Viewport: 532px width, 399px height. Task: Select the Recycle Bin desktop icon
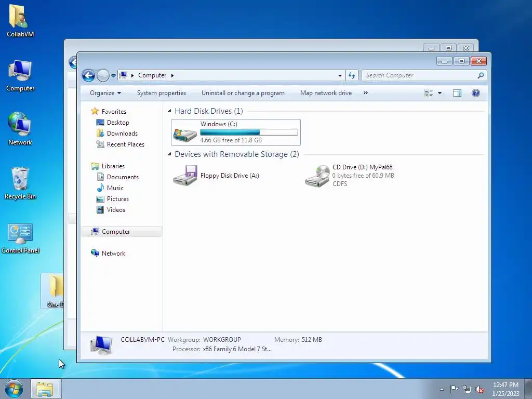(20, 183)
